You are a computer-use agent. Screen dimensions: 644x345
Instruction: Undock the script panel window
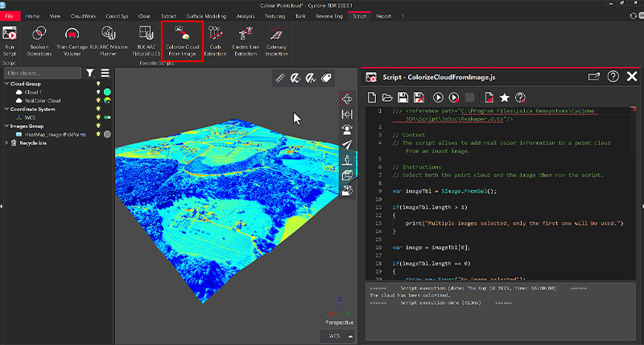coord(594,77)
